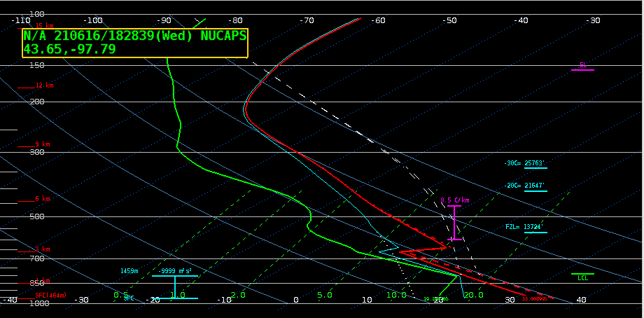
Task: Click the -50 top temperature label
Action: tap(449, 20)
